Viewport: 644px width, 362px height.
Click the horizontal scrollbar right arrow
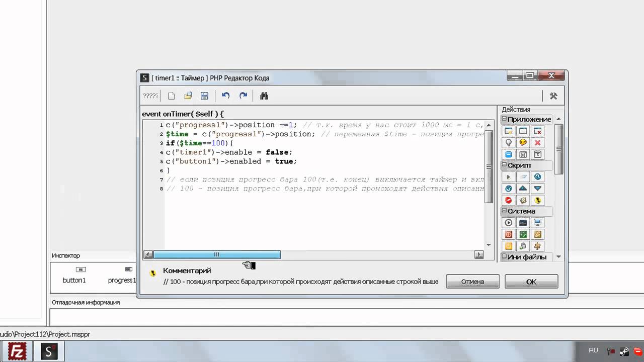tap(479, 255)
